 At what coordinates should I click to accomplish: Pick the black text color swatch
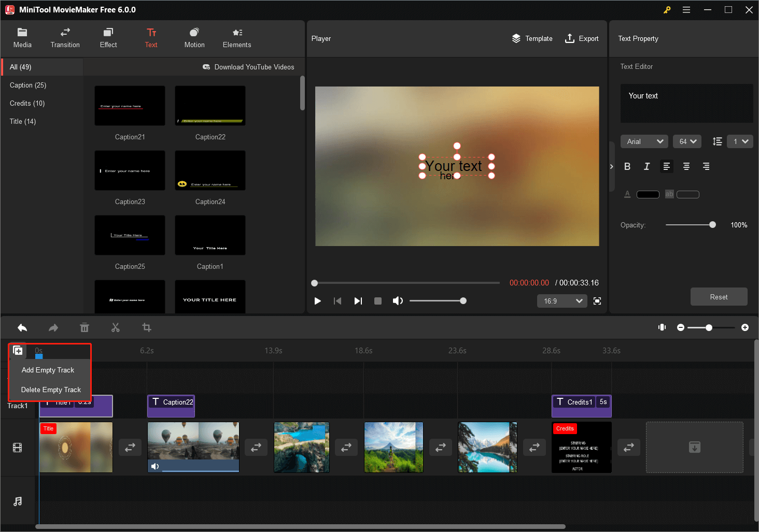648,194
